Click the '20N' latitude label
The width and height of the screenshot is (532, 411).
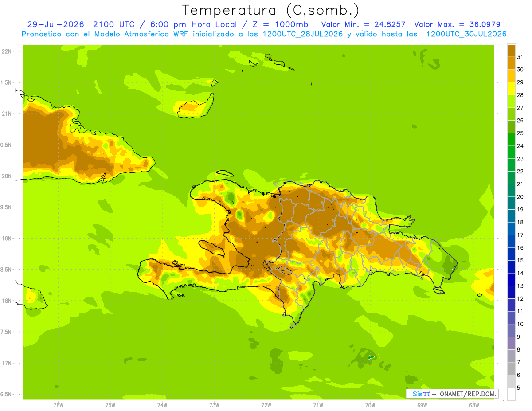(7, 176)
